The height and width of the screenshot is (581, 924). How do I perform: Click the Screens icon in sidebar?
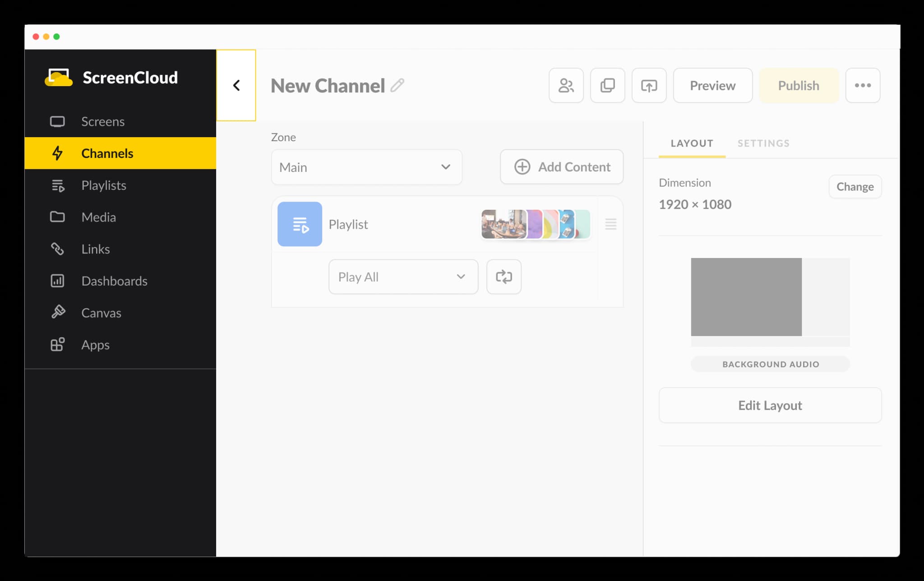coord(57,120)
